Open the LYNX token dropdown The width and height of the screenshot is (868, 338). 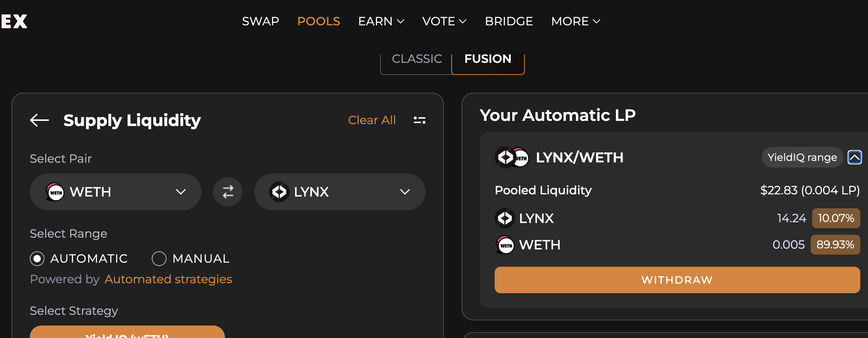coord(340,192)
